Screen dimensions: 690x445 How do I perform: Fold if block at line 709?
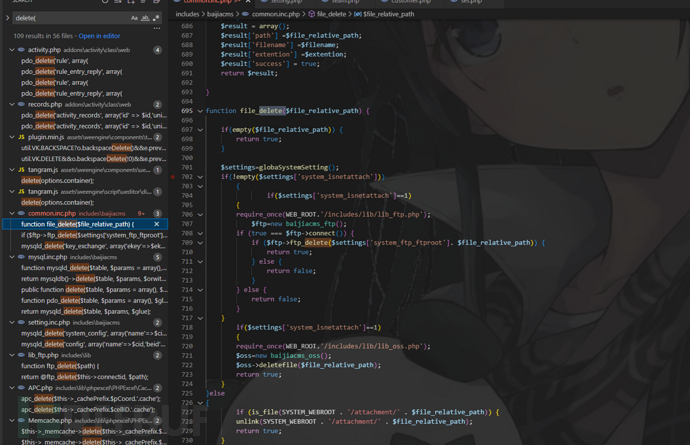pyautogui.click(x=200, y=243)
